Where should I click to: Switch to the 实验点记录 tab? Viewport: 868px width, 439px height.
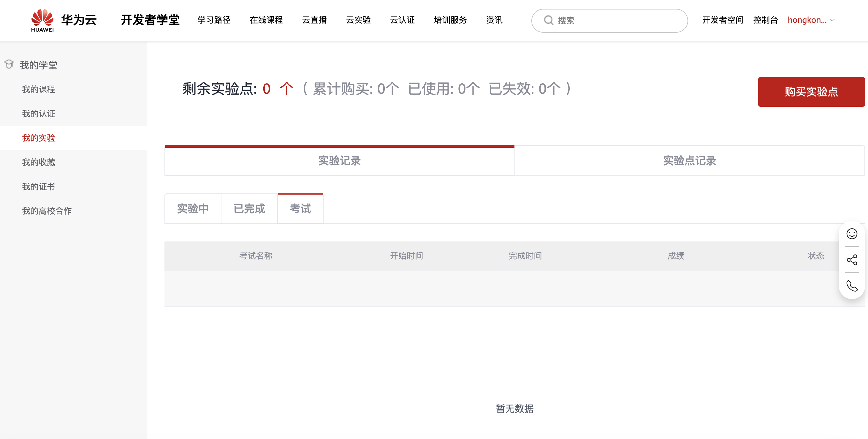(689, 160)
